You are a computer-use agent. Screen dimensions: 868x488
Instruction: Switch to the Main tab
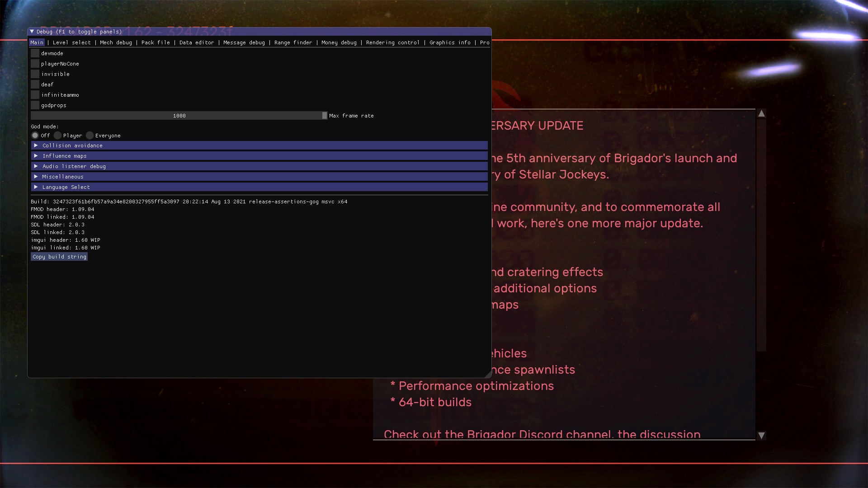(x=37, y=42)
